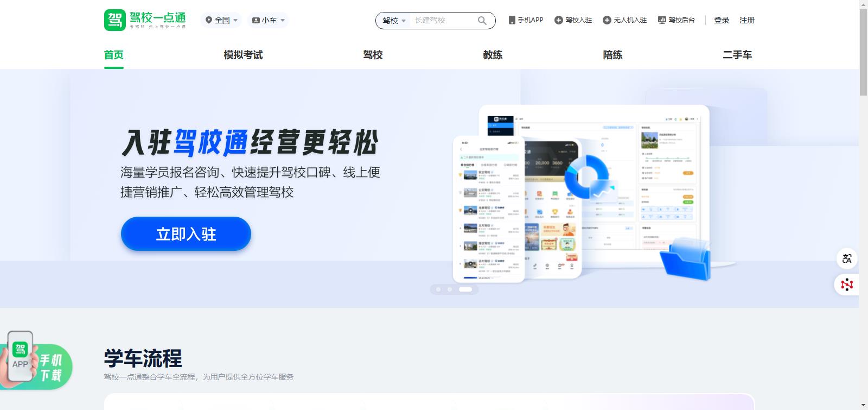Open the APP 手机下载 floating badge
Screen dimensions: 868x410
[x=36, y=361]
